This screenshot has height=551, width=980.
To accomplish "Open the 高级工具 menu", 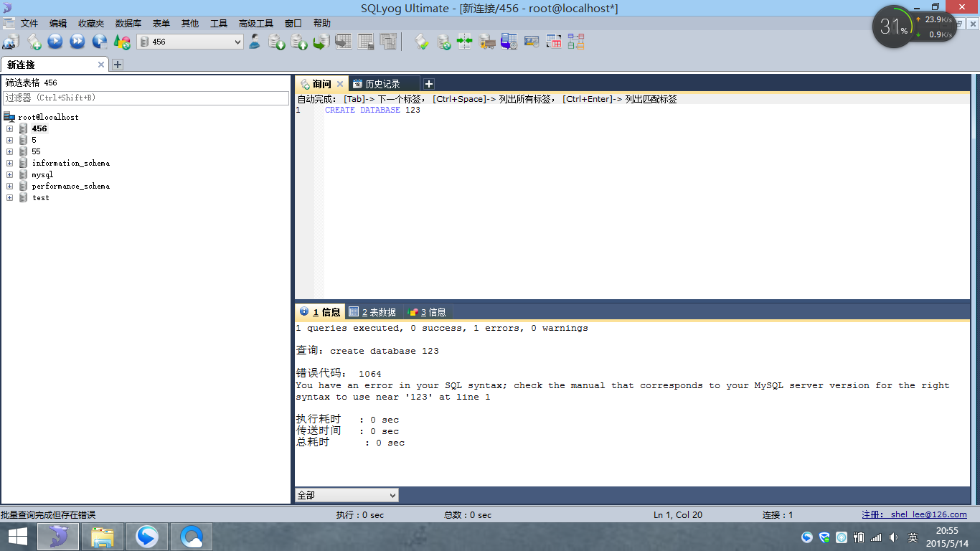I will [256, 24].
